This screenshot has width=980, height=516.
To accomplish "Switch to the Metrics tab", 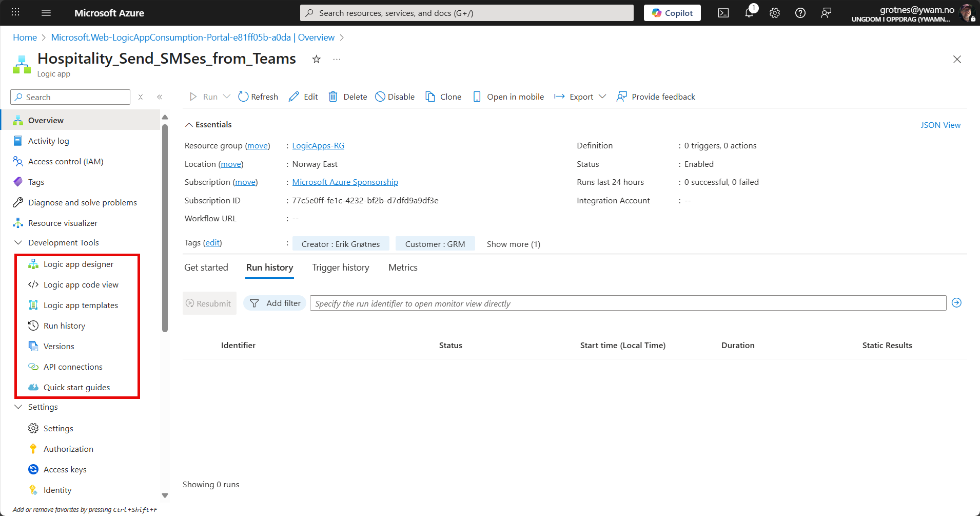I will [x=403, y=267].
